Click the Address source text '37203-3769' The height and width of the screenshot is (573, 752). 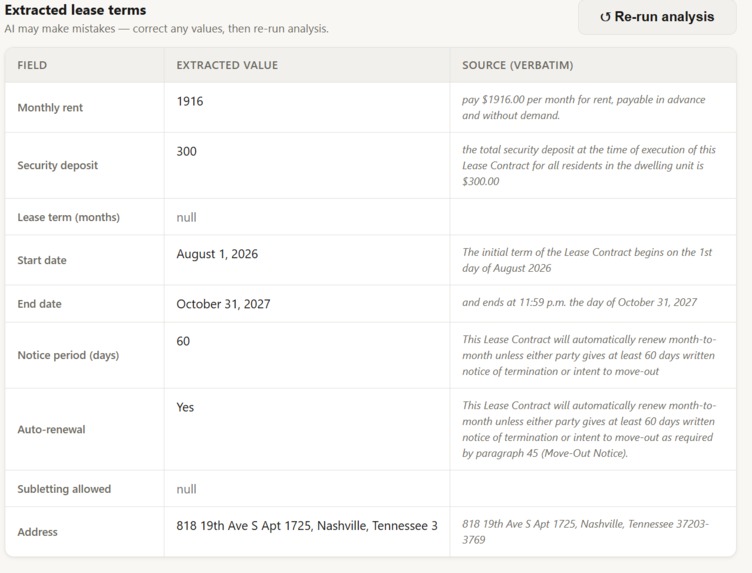click(585, 532)
